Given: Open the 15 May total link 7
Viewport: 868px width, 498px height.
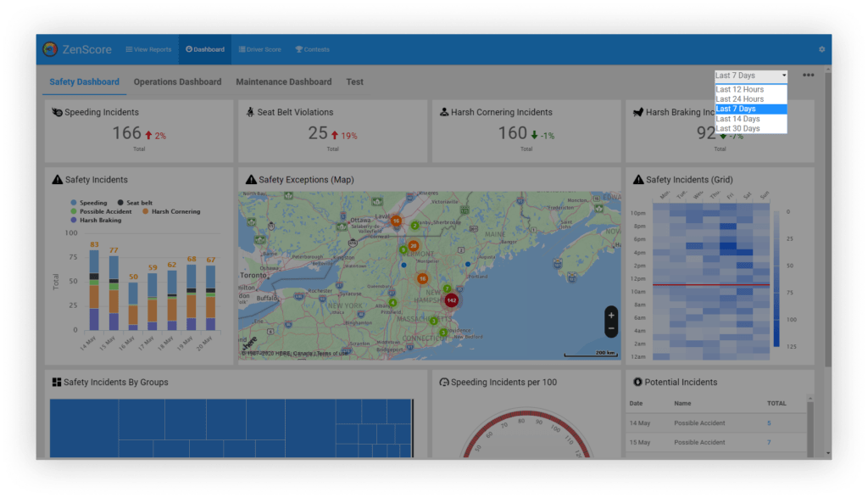Looking at the screenshot, I should [769, 443].
